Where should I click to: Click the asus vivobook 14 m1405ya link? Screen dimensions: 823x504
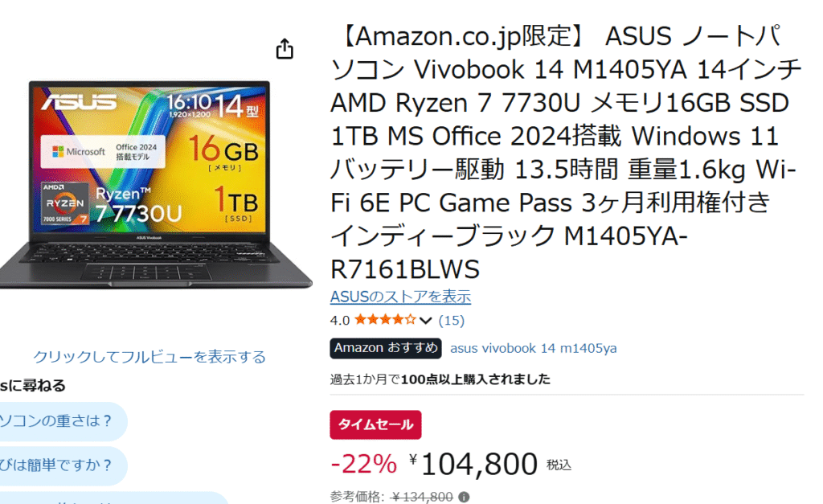[x=534, y=348]
